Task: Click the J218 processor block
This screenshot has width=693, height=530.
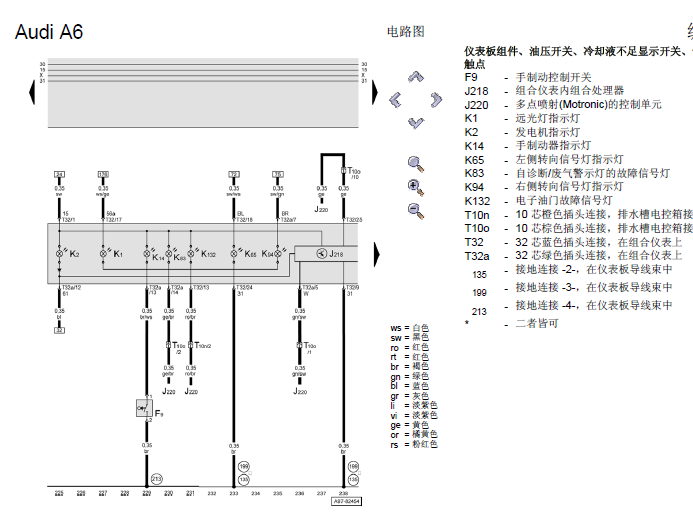Action: 326,253
